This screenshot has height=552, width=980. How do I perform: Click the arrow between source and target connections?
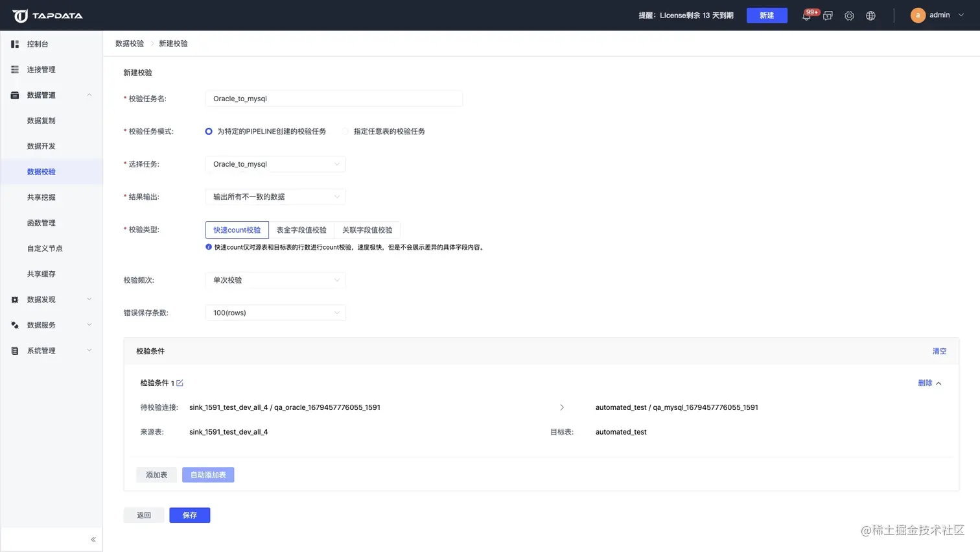tap(562, 407)
